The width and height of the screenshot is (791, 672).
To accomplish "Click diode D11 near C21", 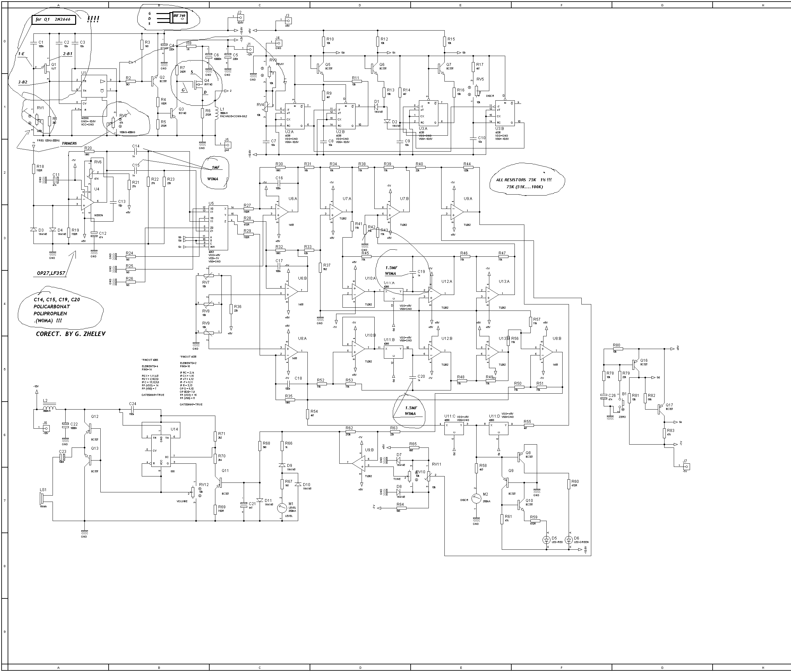I will pos(260,500).
